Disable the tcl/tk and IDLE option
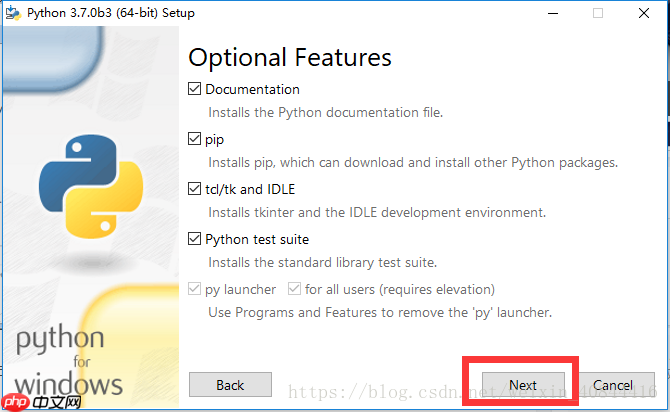Image resolution: width=670 pixels, height=412 pixels. (195, 189)
